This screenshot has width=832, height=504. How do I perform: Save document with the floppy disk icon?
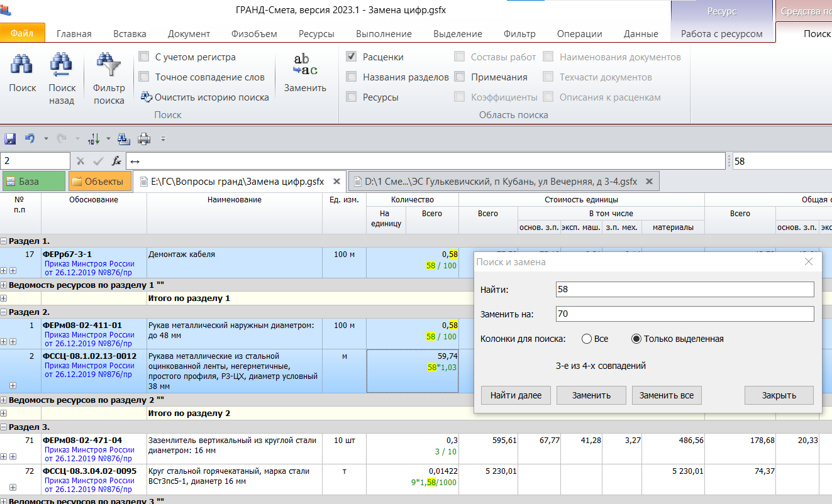pos(10,138)
